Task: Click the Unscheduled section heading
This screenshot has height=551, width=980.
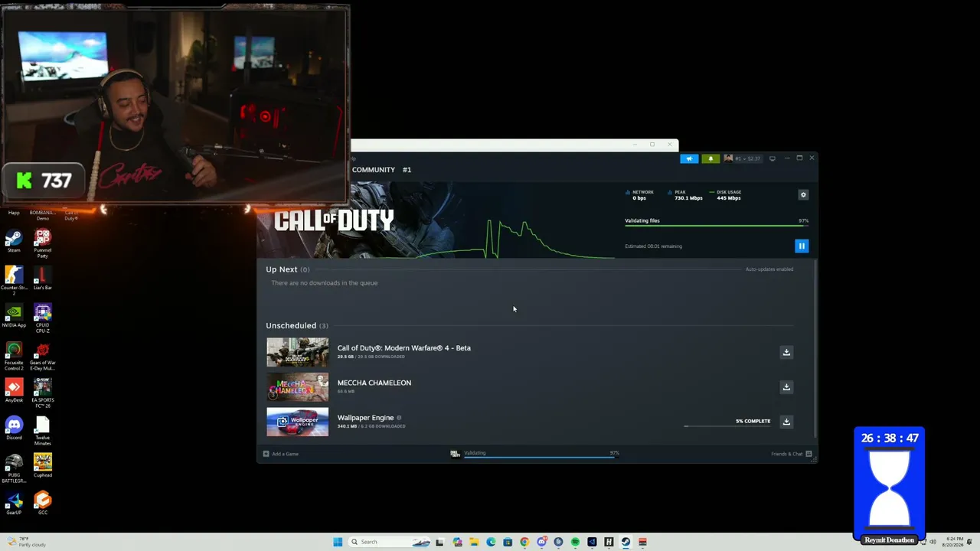Action: click(x=297, y=325)
